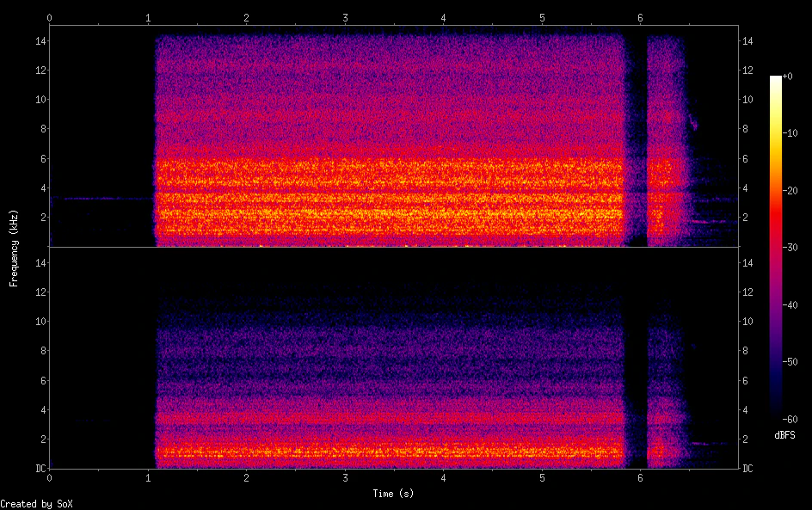Click the "-40" value on the color scale
The image size is (812, 510).
coord(790,305)
